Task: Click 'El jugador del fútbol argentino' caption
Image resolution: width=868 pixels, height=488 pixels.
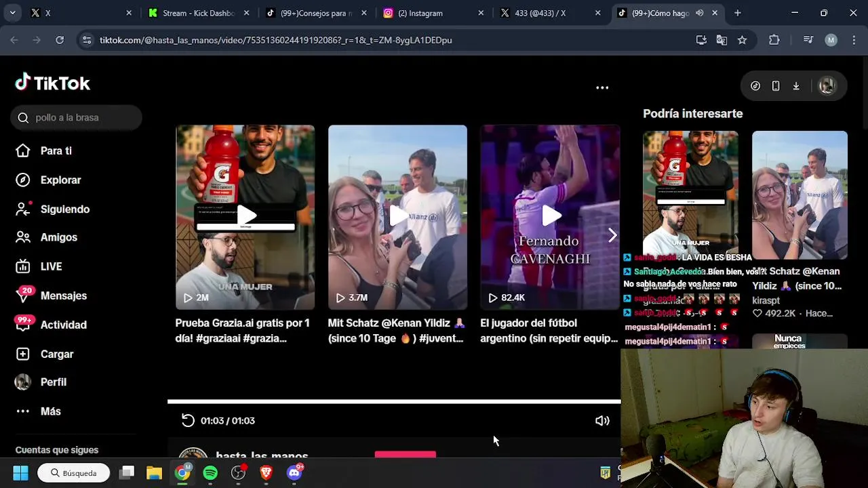Action: pos(549,331)
